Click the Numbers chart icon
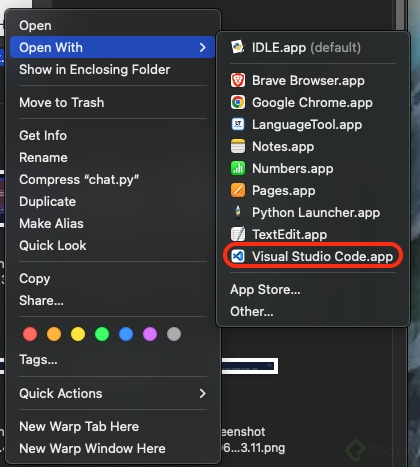420x467 pixels. [238, 168]
